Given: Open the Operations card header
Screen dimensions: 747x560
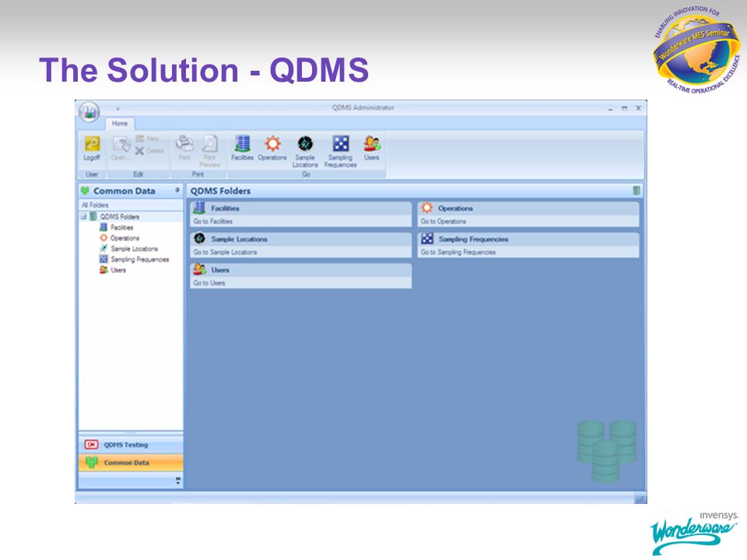Looking at the screenshot, I should click(x=528, y=208).
